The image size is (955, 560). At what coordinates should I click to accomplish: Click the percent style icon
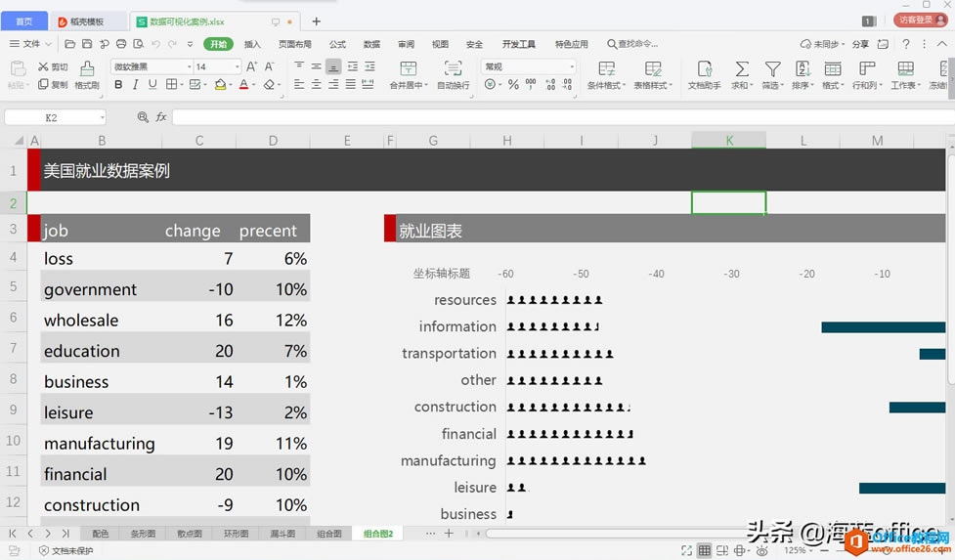coord(513,85)
